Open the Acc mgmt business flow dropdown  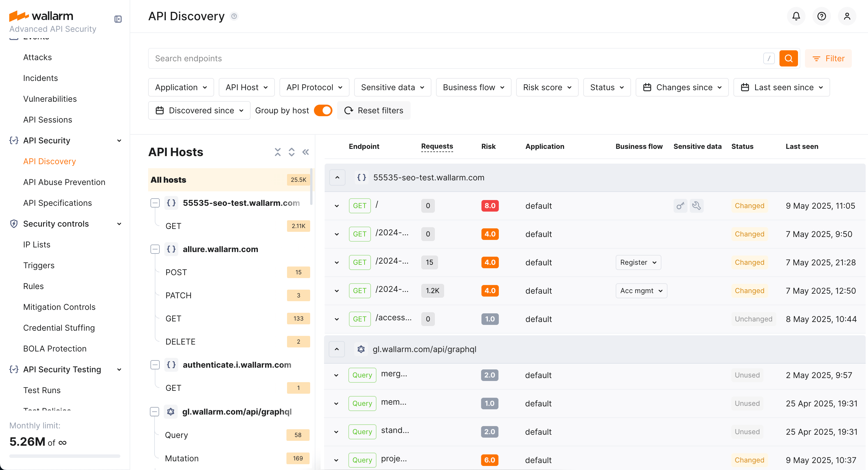(641, 290)
